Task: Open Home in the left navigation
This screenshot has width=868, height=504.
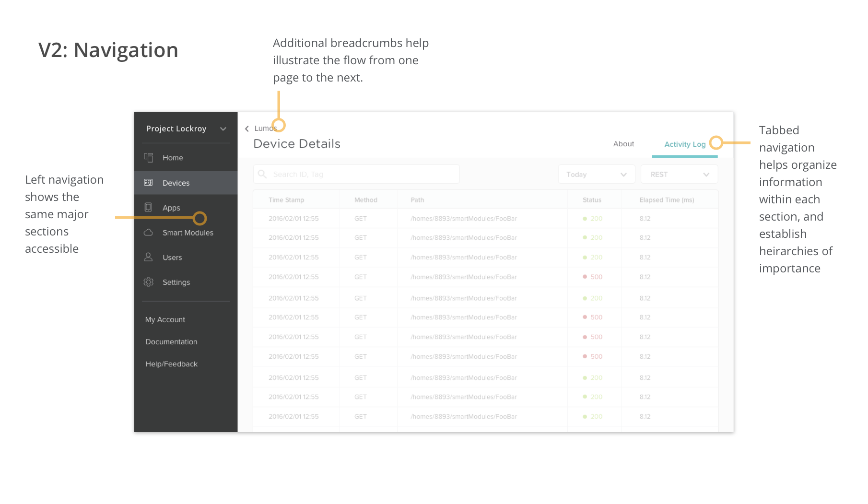Action: (173, 158)
